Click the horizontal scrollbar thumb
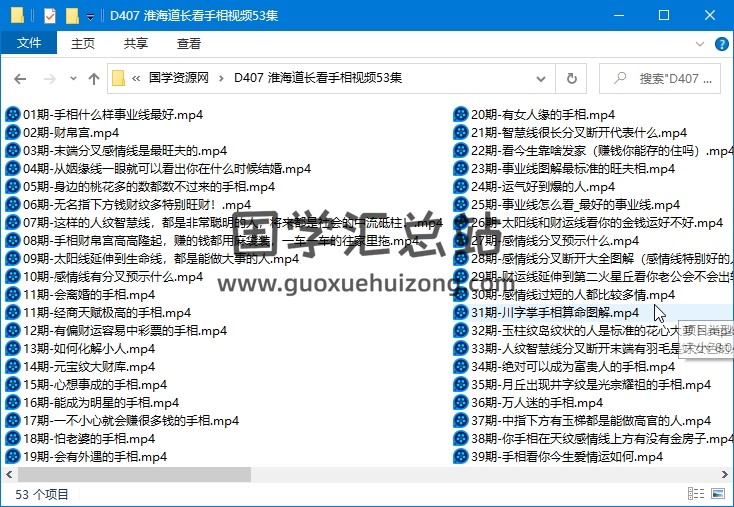This screenshot has width=734, height=507. [134, 475]
